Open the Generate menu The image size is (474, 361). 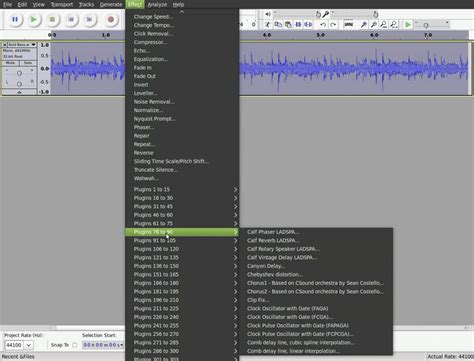(x=111, y=4)
